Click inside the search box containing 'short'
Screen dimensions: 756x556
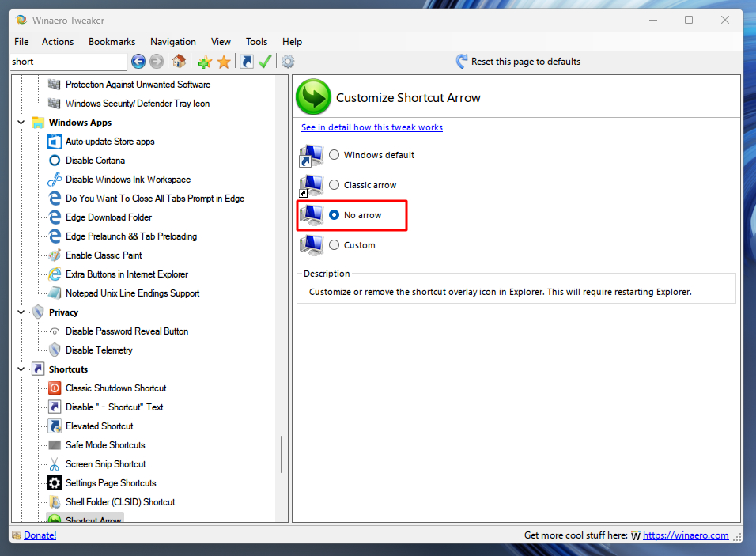67,61
